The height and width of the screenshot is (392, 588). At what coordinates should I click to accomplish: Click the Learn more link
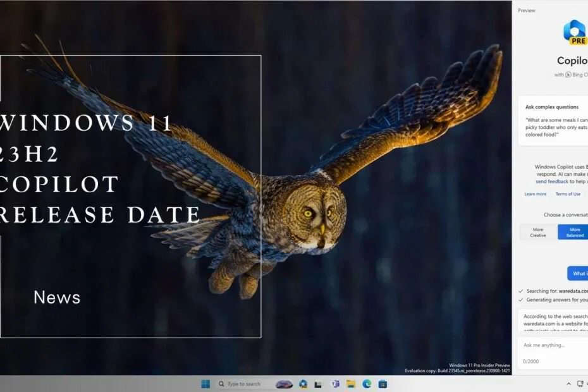(535, 193)
